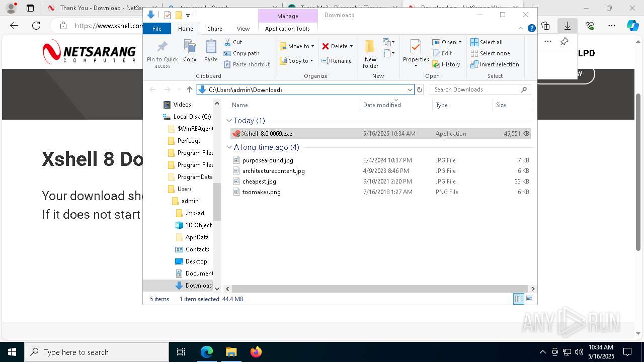Switch to the Home ribbon tab

pyautogui.click(x=185, y=29)
